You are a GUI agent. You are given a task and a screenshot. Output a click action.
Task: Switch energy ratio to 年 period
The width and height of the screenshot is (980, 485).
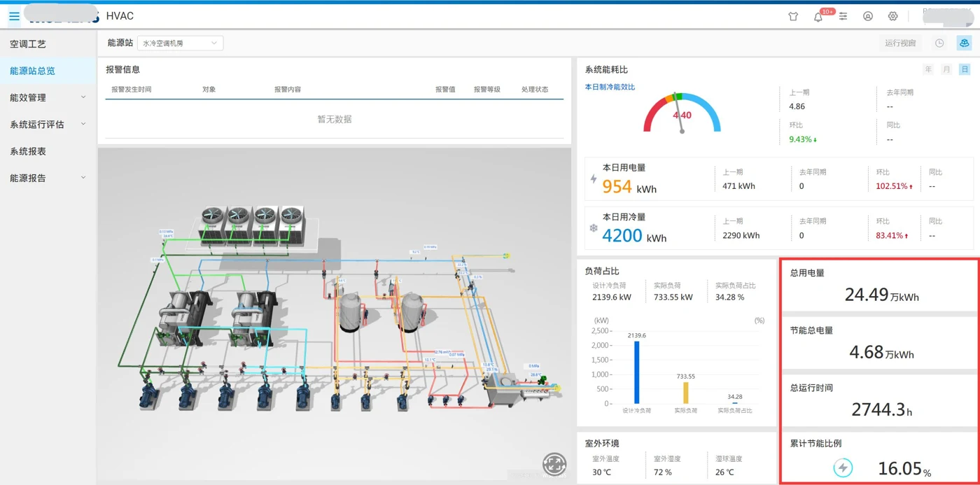[x=928, y=69]
